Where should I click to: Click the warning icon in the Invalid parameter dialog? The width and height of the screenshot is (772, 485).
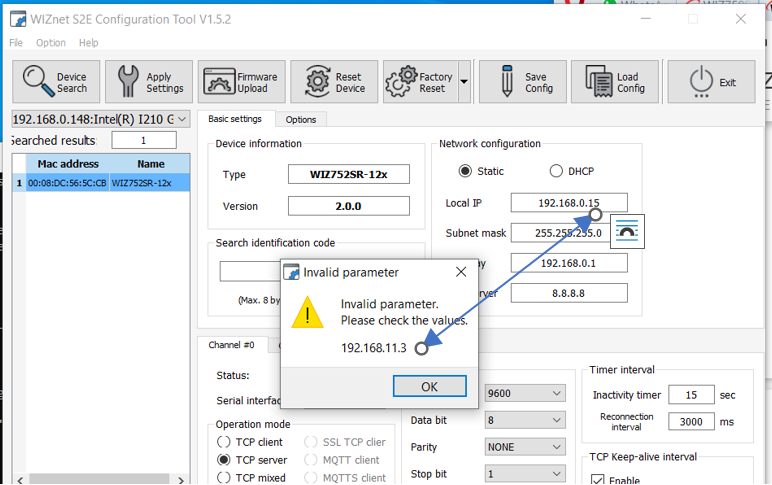[307, 313]
